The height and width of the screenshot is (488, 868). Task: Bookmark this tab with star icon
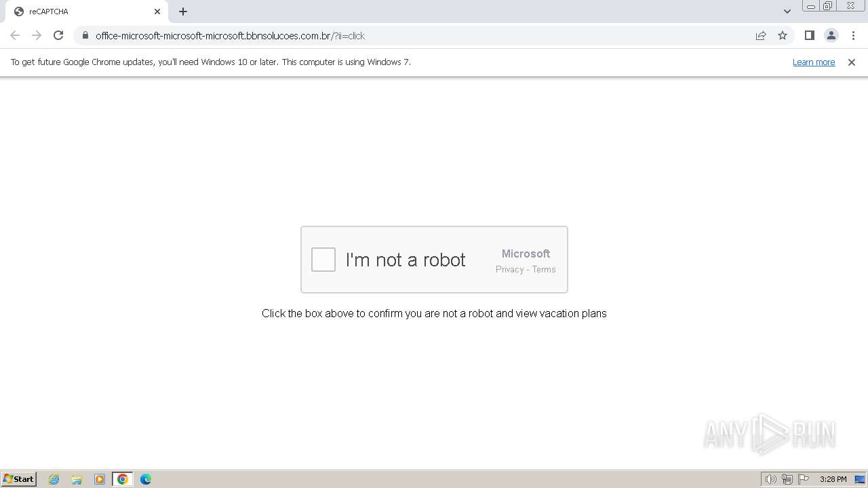point(783,35)
